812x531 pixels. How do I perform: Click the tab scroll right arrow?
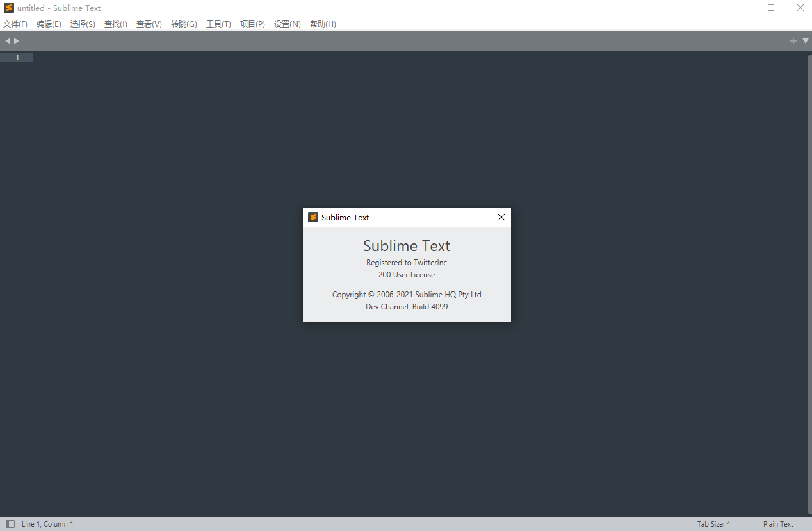tap(17, 41)
